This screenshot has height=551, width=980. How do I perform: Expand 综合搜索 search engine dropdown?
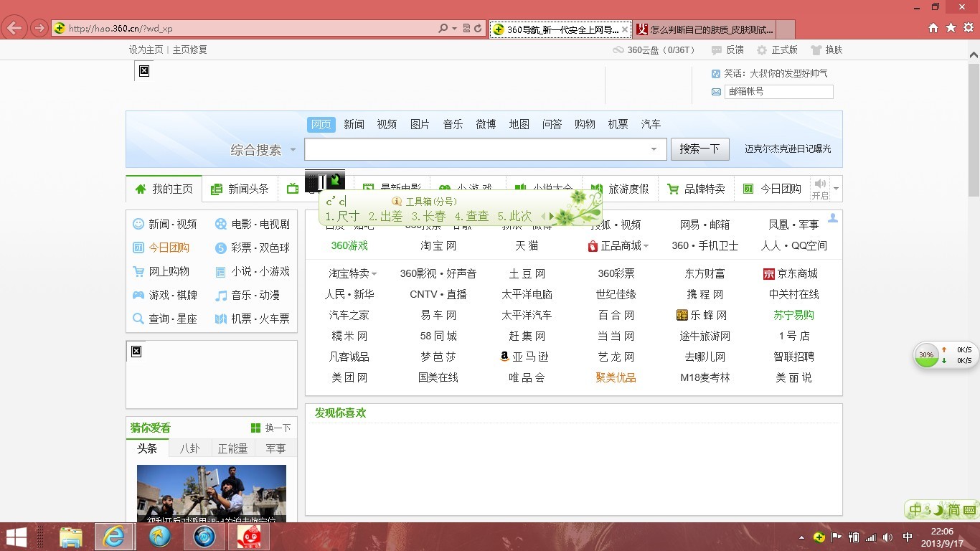293,150
